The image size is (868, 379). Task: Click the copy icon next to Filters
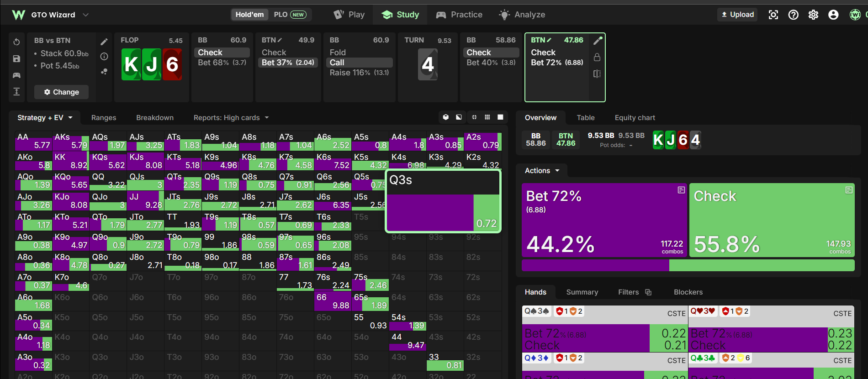pos(648,292)
